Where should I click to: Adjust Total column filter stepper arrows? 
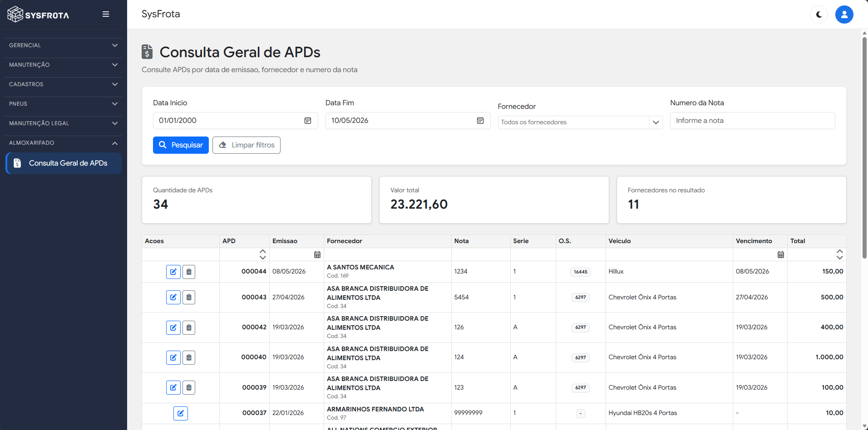click(840, 254)
